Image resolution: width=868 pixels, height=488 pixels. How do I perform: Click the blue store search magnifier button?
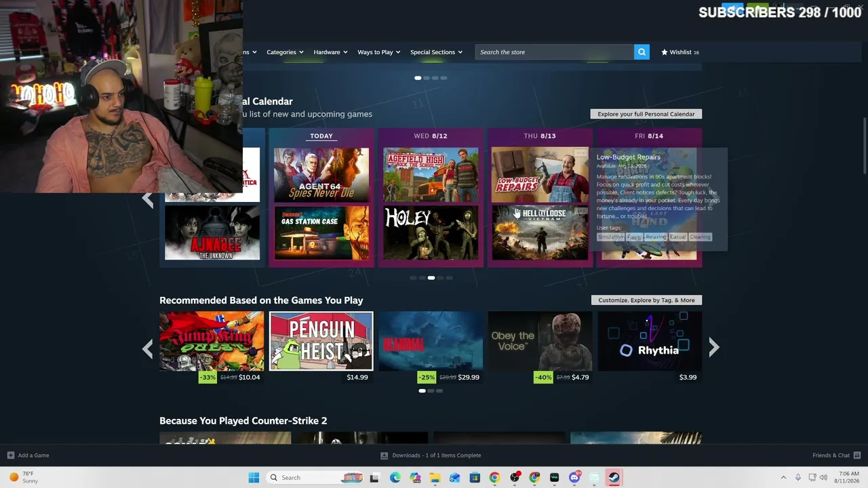coord(642,52)
